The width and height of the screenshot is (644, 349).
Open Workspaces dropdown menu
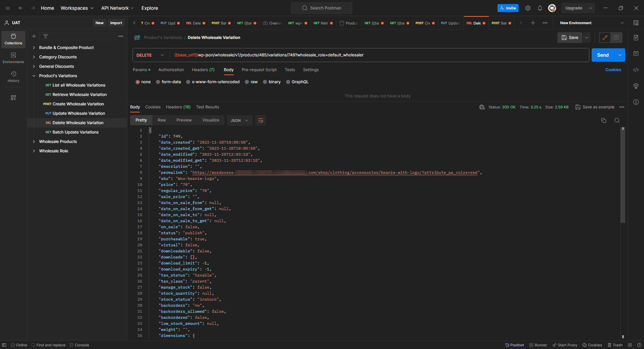77,8
